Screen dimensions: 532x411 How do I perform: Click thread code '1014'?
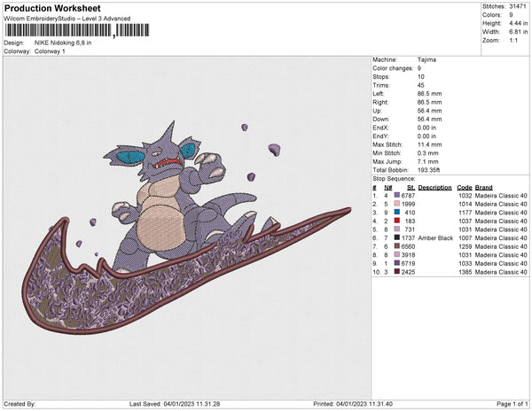(465, 204)
